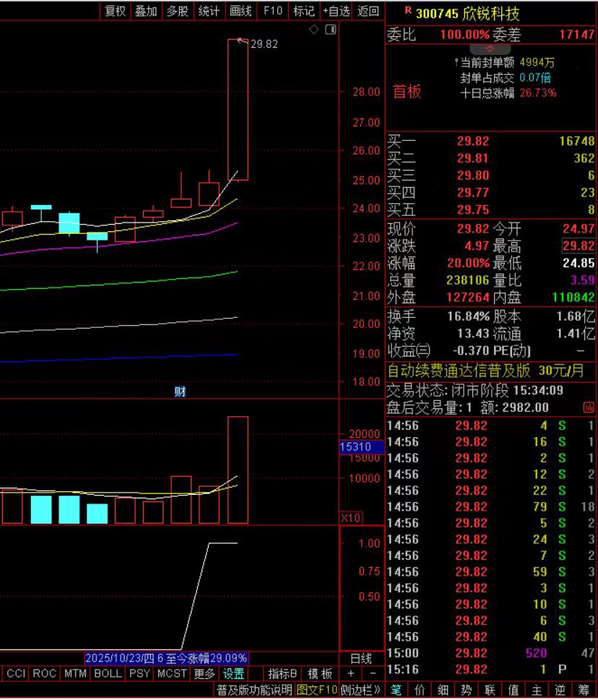Viewport: 598px width, 700px height.
Task: Zoom out chart with minus button
Action: pos(373,673)
